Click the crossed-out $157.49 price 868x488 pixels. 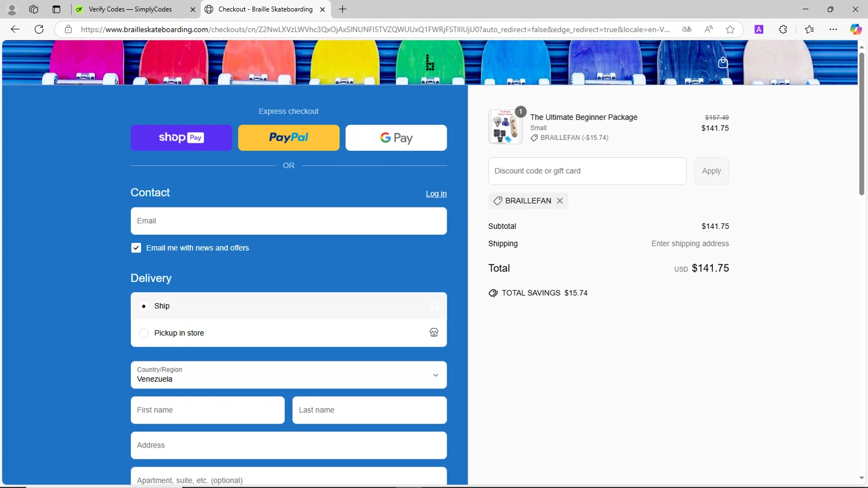[x=717, y=117]
